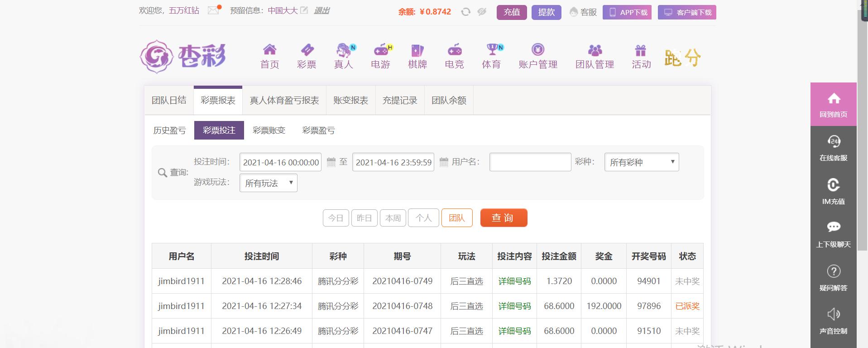This screenshot has height=348, width=868.
Task: Select 彩票盈亏 sub-tab
Action: point(319,130)
